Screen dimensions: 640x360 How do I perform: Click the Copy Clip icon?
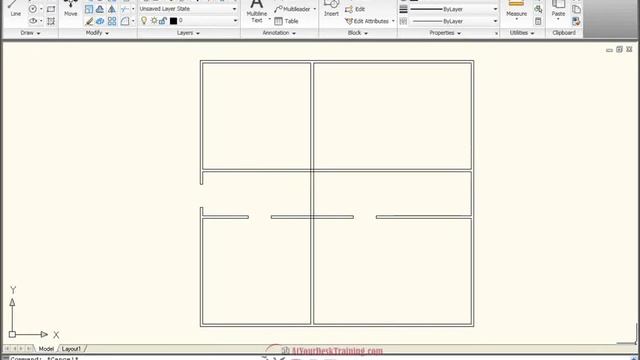click(x=576, y=9)
